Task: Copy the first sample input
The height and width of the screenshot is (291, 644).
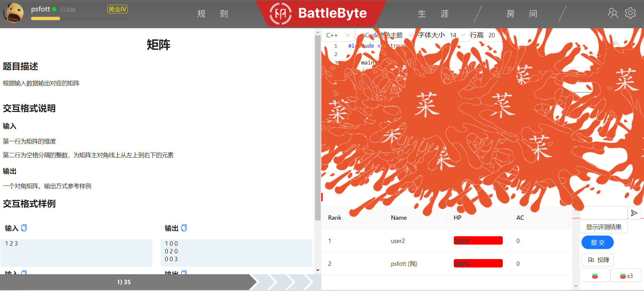Action: [24, 228]
